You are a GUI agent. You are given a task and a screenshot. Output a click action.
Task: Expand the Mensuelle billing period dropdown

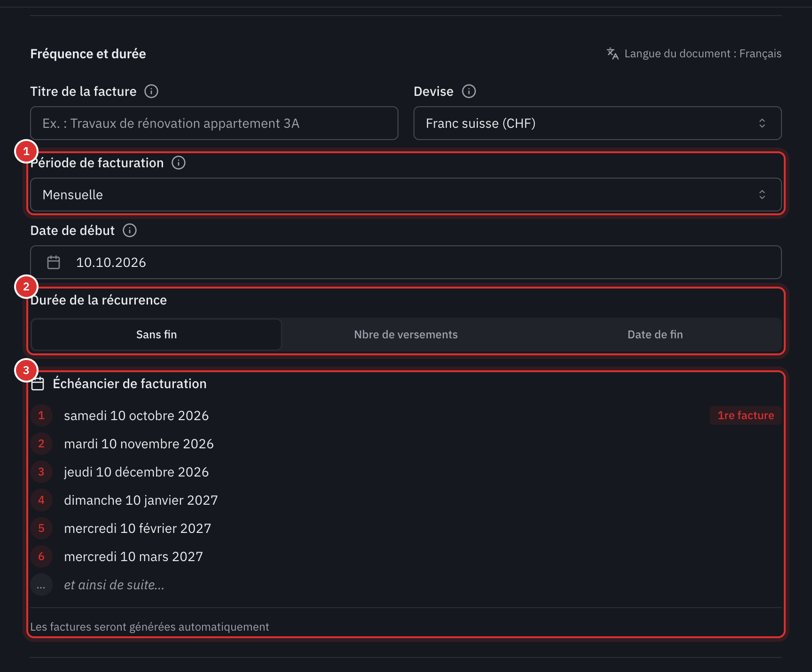tap(406, 195)
